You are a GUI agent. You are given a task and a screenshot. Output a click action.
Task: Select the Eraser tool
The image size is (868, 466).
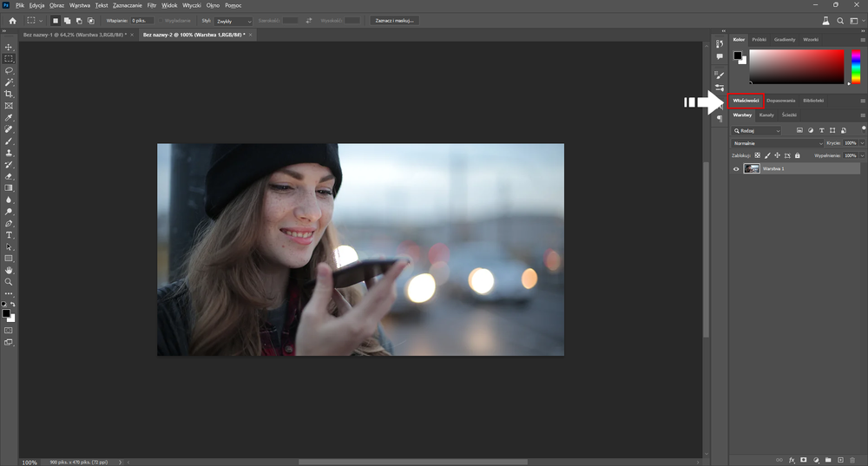[9, 176]
